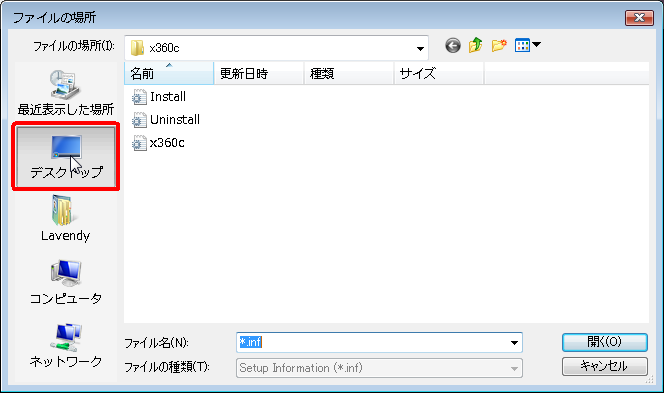Open the file type Setup Information dropdown

pyautogui.click(x=379, y=368)
